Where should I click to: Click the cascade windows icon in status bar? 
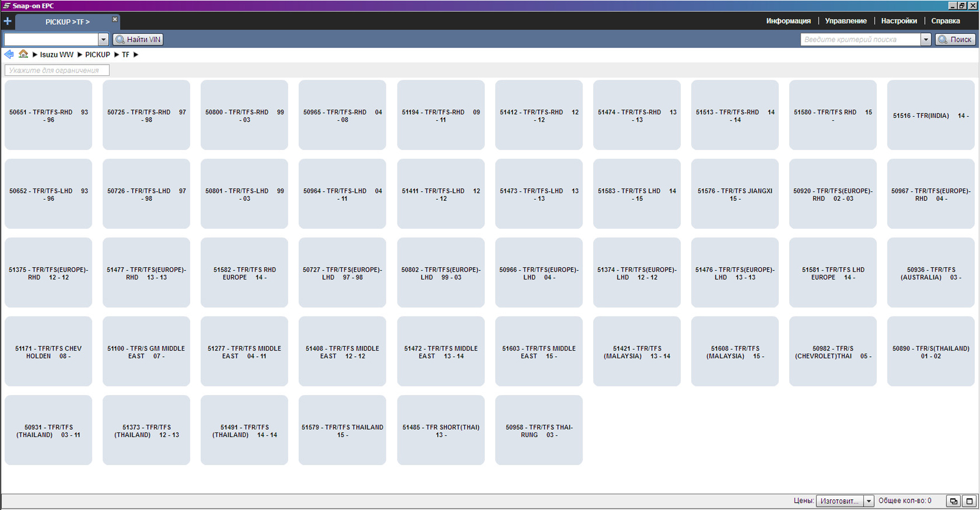(953, 501)
